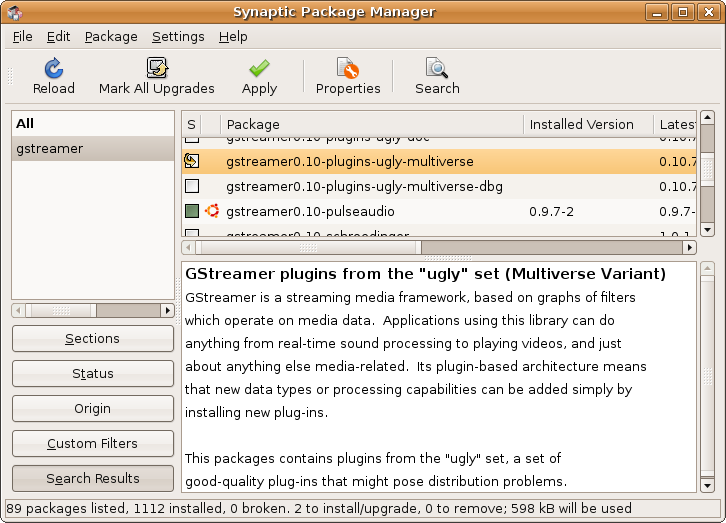Screen dimensions: 726x523
Task: Click the Custom Filters button
Action: click(x=93, y=443)
